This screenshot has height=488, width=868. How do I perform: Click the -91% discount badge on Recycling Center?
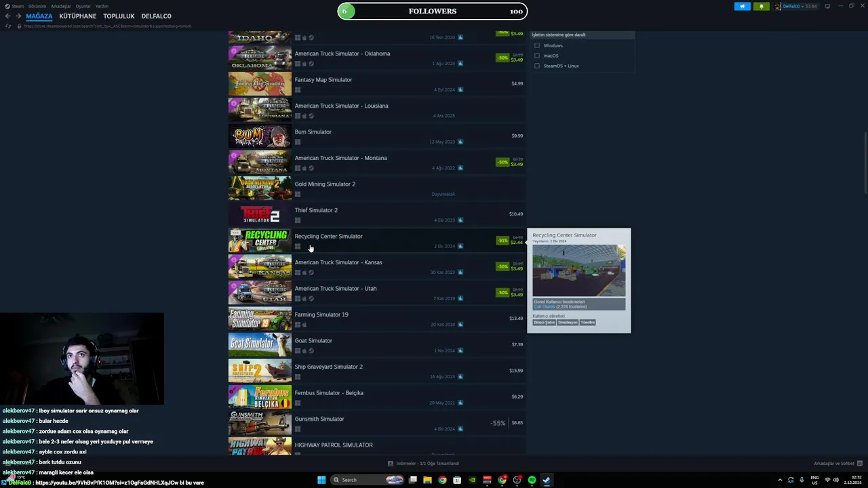[x=502, y=241]
